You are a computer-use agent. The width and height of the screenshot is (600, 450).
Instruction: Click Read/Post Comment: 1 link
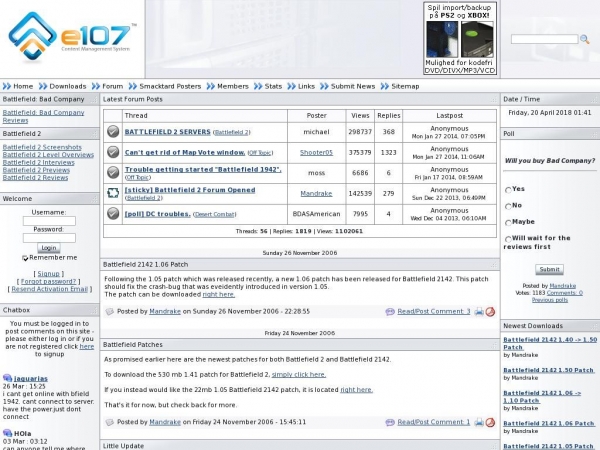coord(434,422)
